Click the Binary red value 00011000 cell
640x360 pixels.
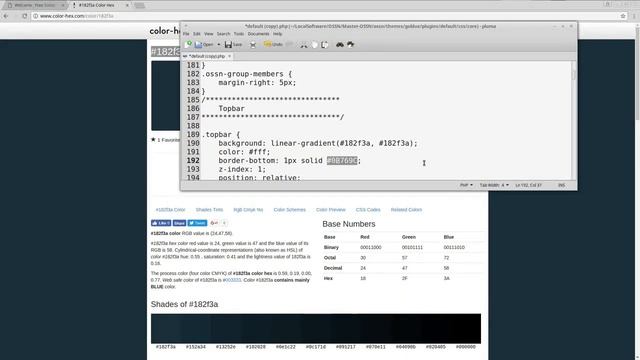click(371, 247)
